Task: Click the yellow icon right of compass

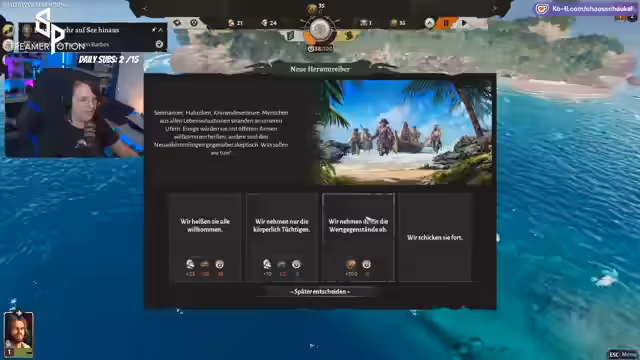Action: [x=350, y=36]
